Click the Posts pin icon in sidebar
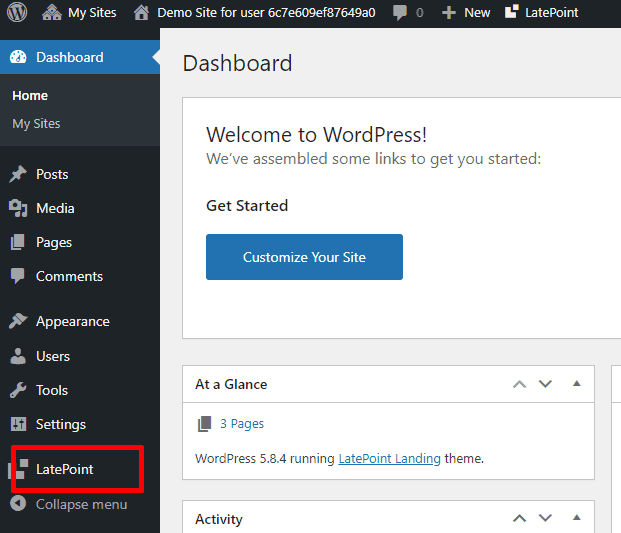 18,174
